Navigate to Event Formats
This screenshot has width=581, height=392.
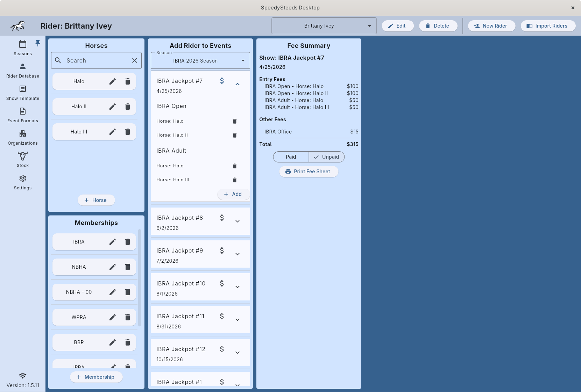[23, 115]
